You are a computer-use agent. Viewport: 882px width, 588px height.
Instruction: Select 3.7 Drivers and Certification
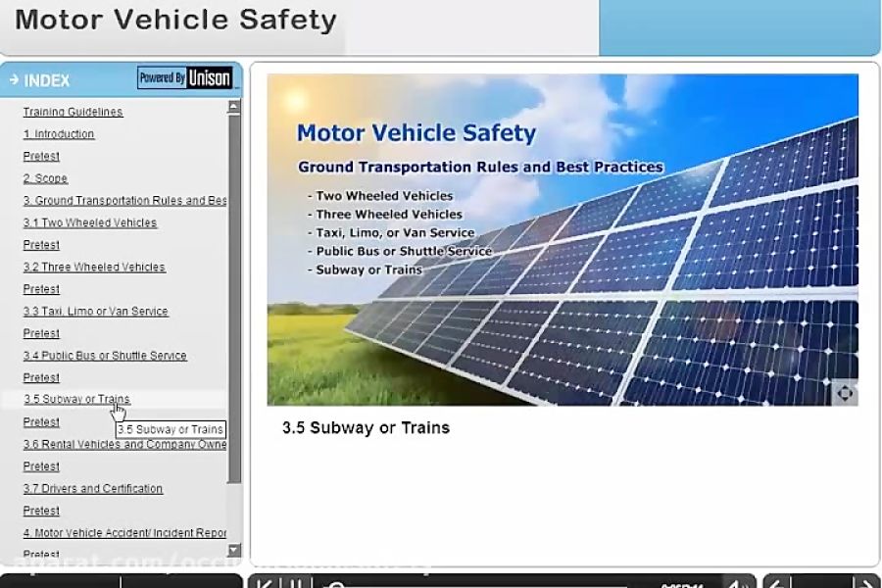[92, 488]
